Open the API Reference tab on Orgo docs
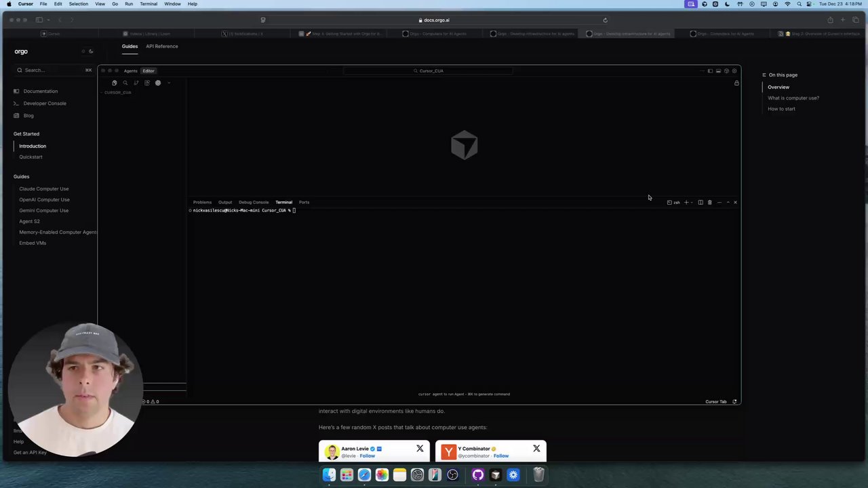This screenshot has height=488, width=868. (x=162, y=46)
